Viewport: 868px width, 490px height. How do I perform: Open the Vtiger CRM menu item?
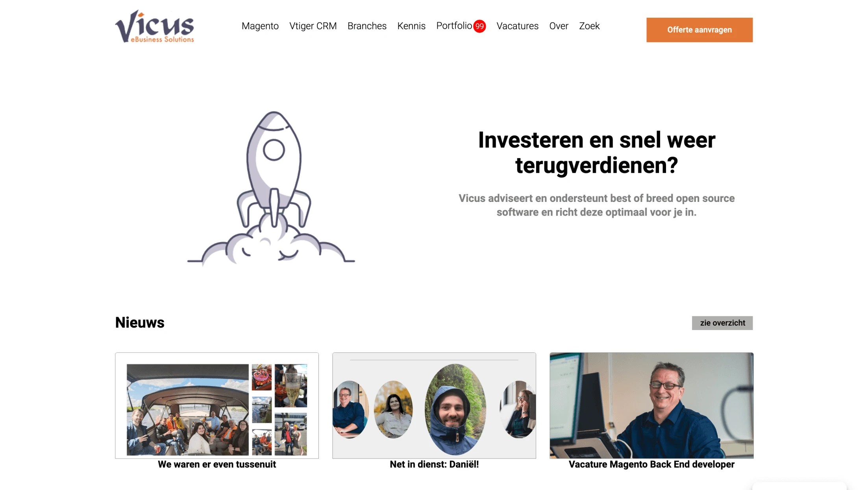tap(313, 26)
